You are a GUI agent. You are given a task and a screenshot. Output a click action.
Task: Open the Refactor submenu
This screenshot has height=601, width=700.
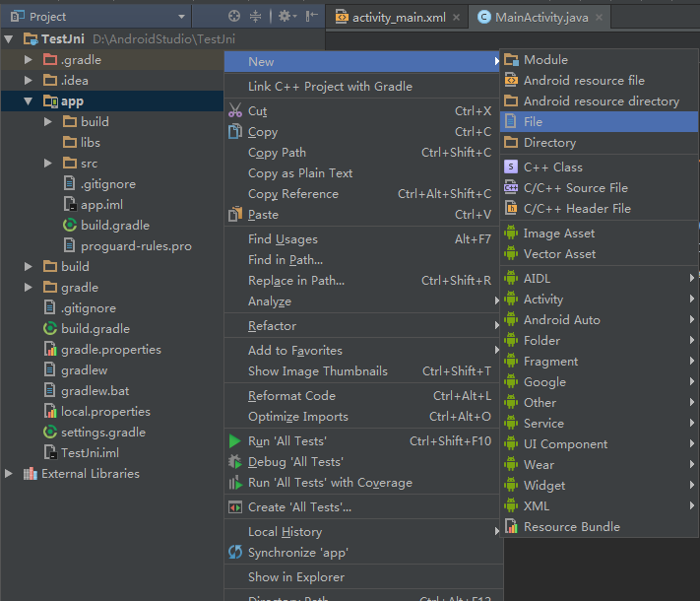[272, 326]
